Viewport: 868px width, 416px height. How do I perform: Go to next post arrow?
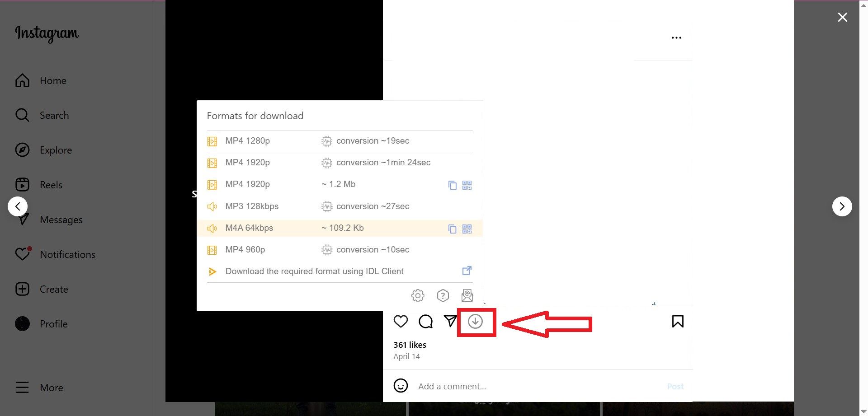[x=842, y=206]
